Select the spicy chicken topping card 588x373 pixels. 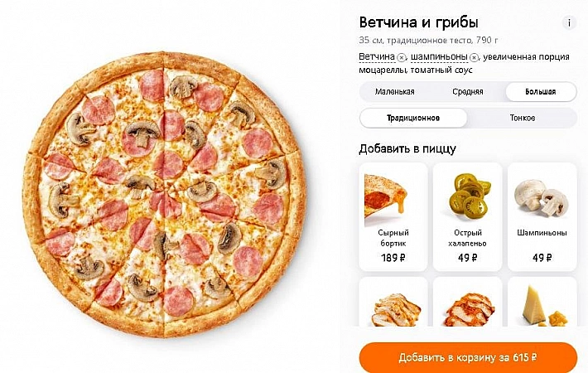pos(468,302)
